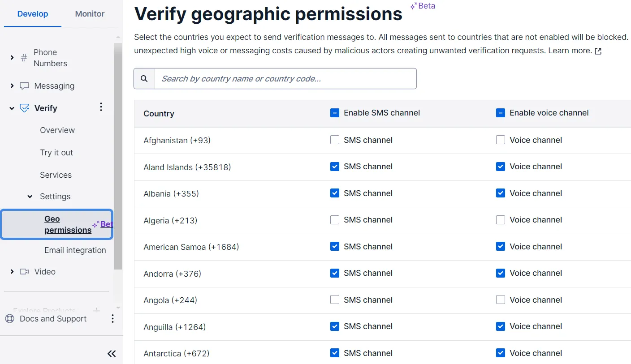Expand the Messaging section

tap(12, 86)
